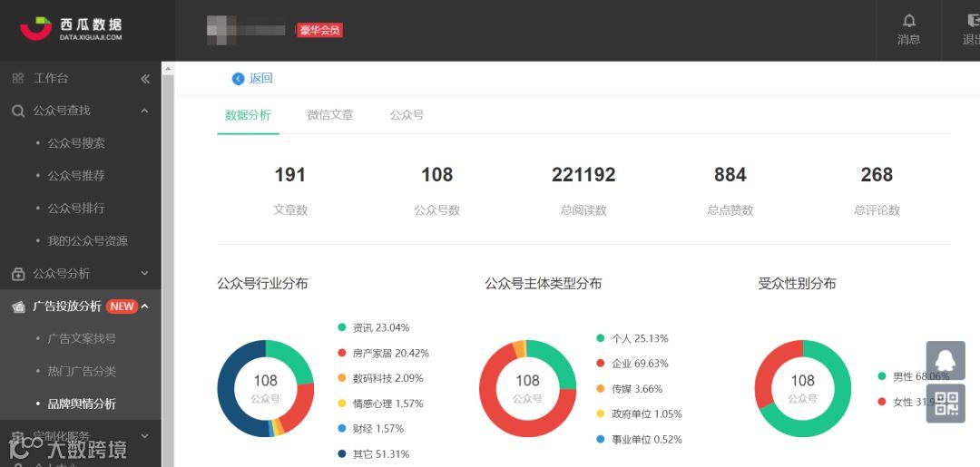Click the 884 总点赞数 statistic
The height and width of the screenshot is (467, 980).
tap(730, 190)
